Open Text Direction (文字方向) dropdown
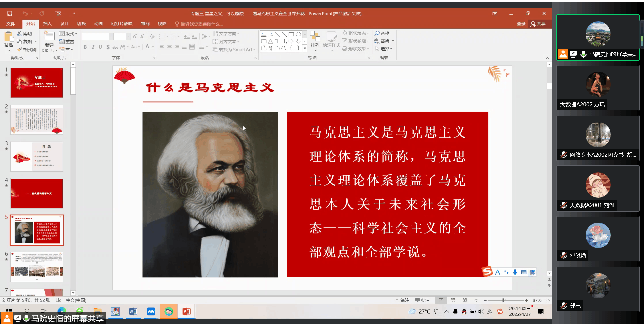Screen dimensions: 644x324 point(226,34)
